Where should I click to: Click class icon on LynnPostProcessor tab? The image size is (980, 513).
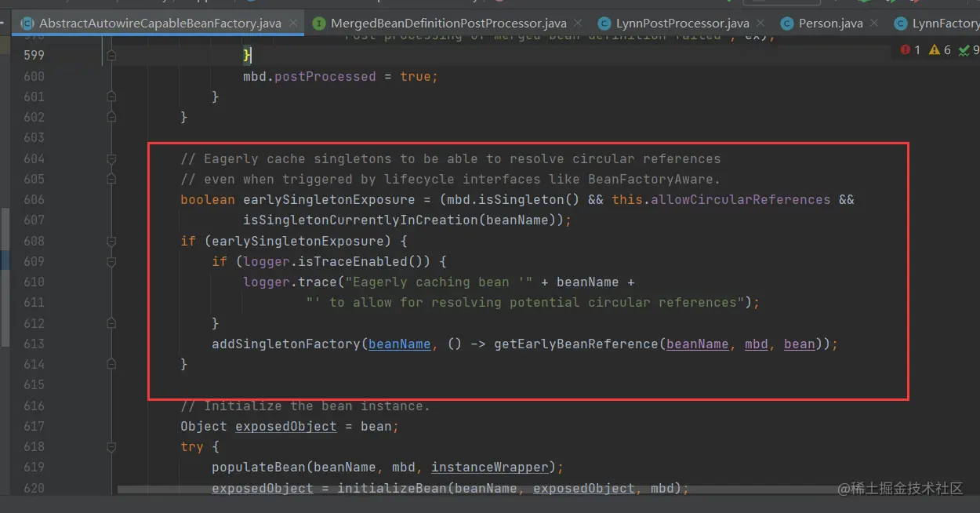[604, 24]
